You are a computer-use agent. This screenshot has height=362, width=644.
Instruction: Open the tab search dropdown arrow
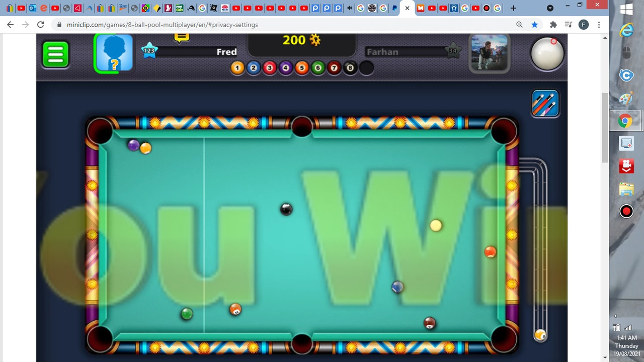[x=550, y=8]
